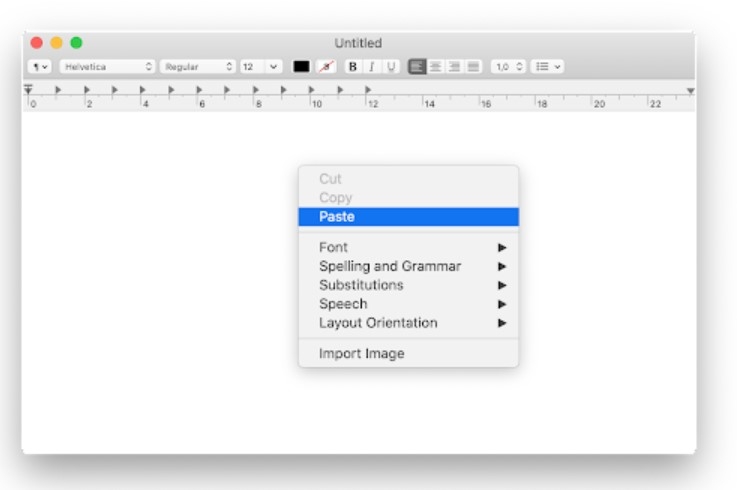Click the right margin marker on the ruler
Screen dimensions: 737x490
(690, 91)
